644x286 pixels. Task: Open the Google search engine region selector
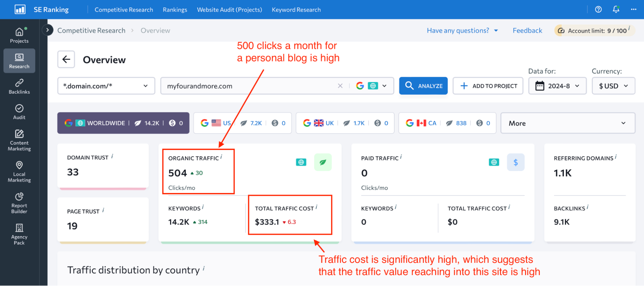coord(371,86)
